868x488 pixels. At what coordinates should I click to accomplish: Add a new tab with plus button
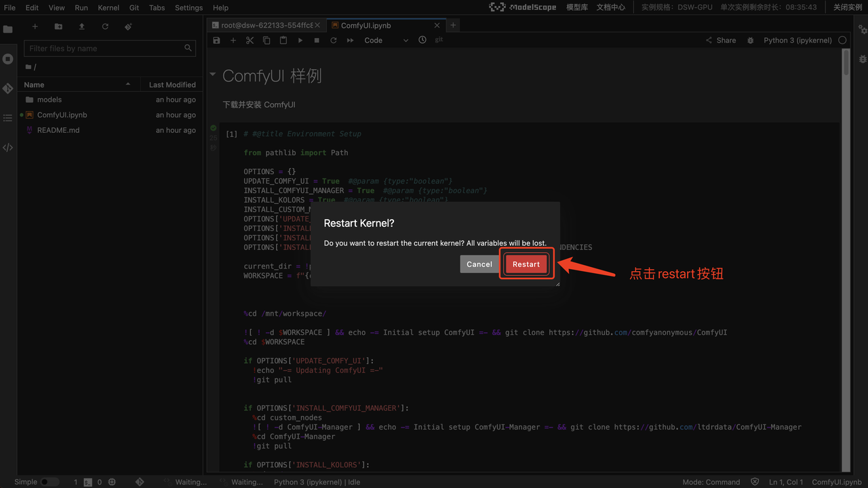point(454,25)
